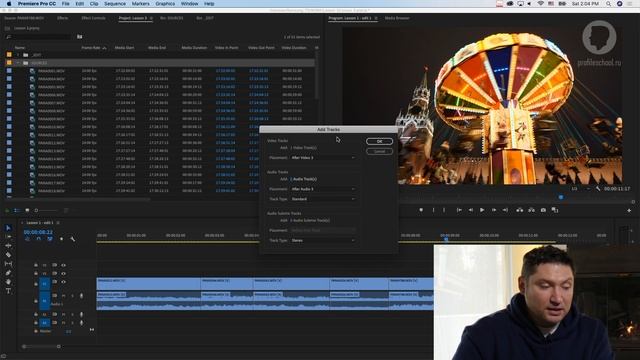Select the Slip tool
This screenshot has height=360, width=640.
tap(8, 264)
